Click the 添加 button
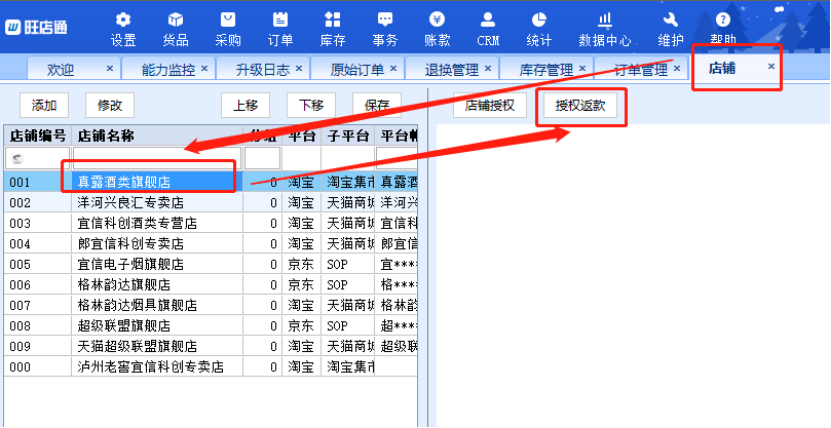 [44, 105]
